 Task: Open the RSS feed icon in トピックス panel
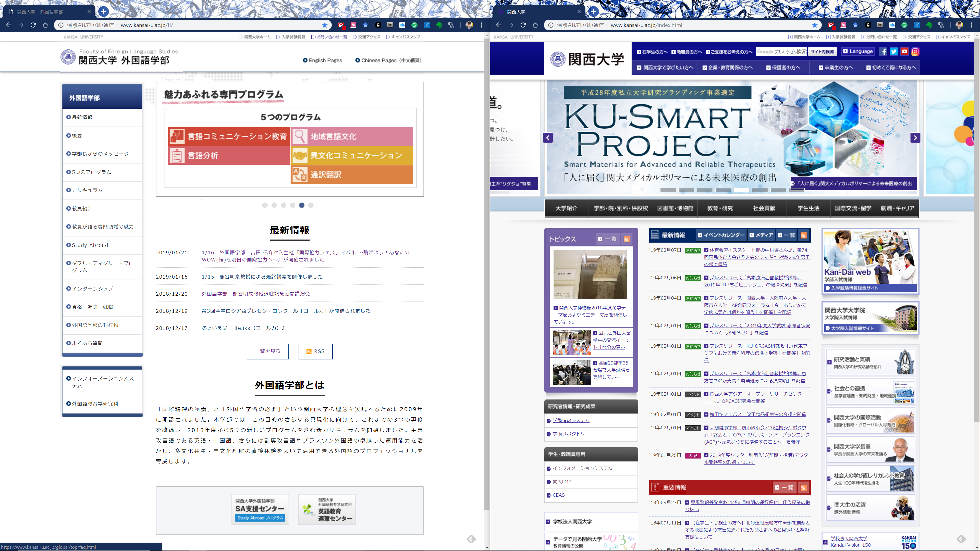[x=627, y=239]
